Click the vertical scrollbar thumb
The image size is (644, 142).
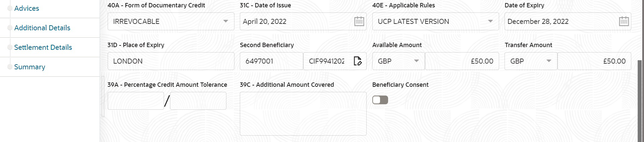(x=641, y=101)
